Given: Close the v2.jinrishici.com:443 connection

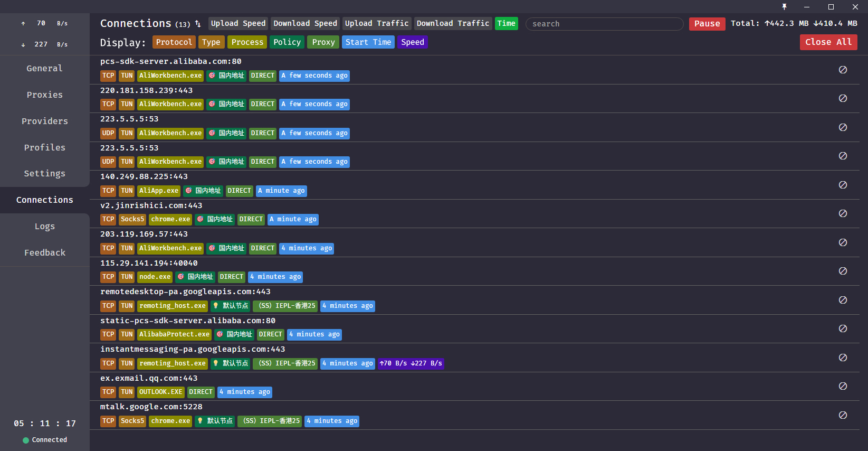Looking at the screenshot, I should [x=843, y=213].
